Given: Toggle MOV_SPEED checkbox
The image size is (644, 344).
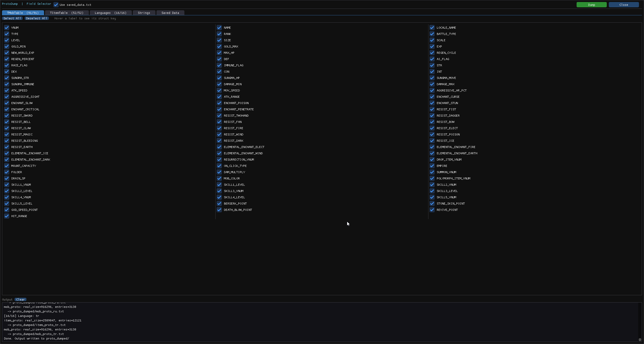Looking at the screenshot, I should point(219,90).
